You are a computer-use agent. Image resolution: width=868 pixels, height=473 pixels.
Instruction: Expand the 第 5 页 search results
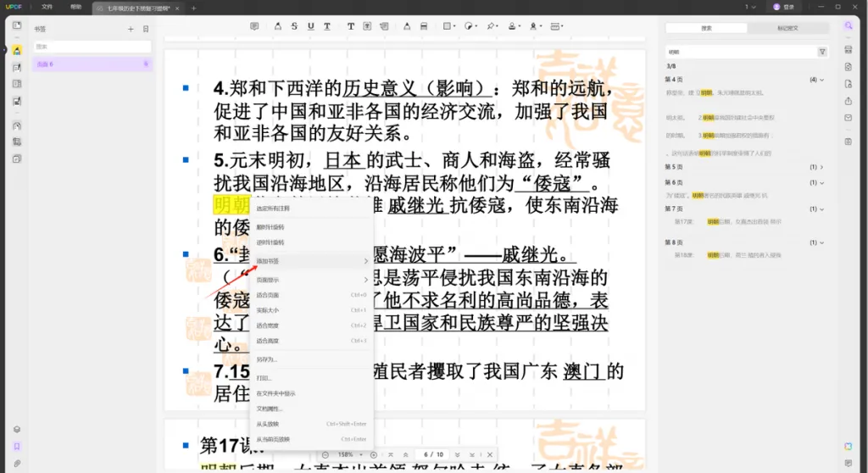[x=821, y=167]
